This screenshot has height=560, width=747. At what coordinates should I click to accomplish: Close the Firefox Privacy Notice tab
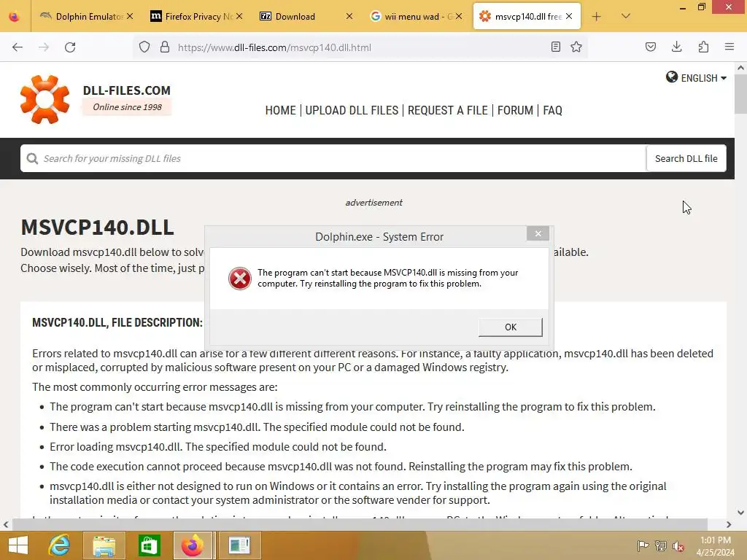(x=239, y=16)
